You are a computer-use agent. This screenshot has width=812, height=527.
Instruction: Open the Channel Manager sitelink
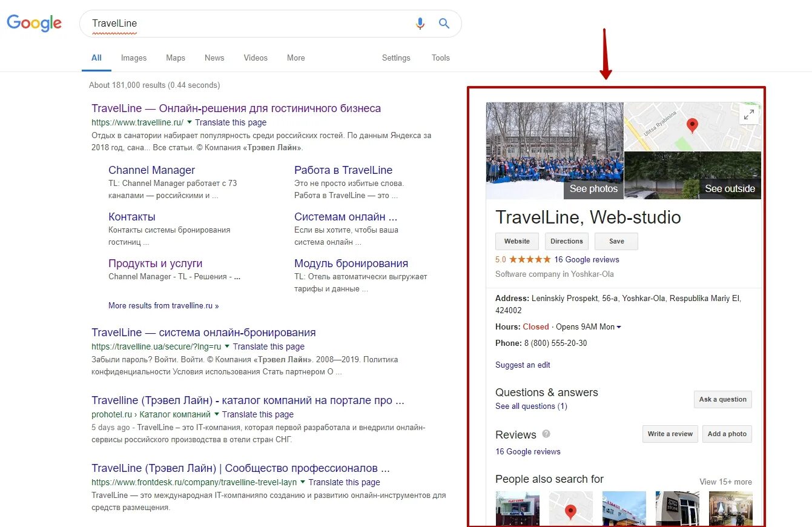coord(151,170)
